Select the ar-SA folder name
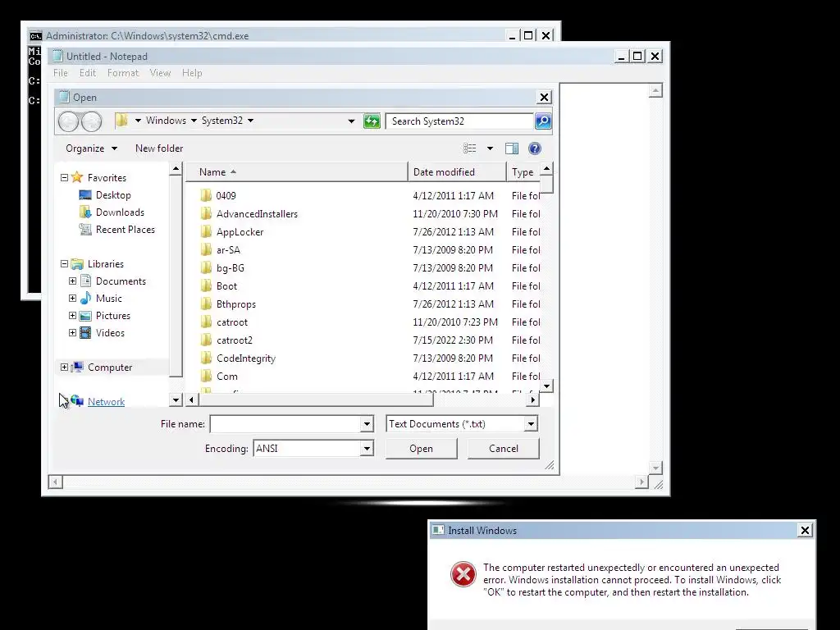Screen dimensions: 840x630 click(x=228, y=250)
